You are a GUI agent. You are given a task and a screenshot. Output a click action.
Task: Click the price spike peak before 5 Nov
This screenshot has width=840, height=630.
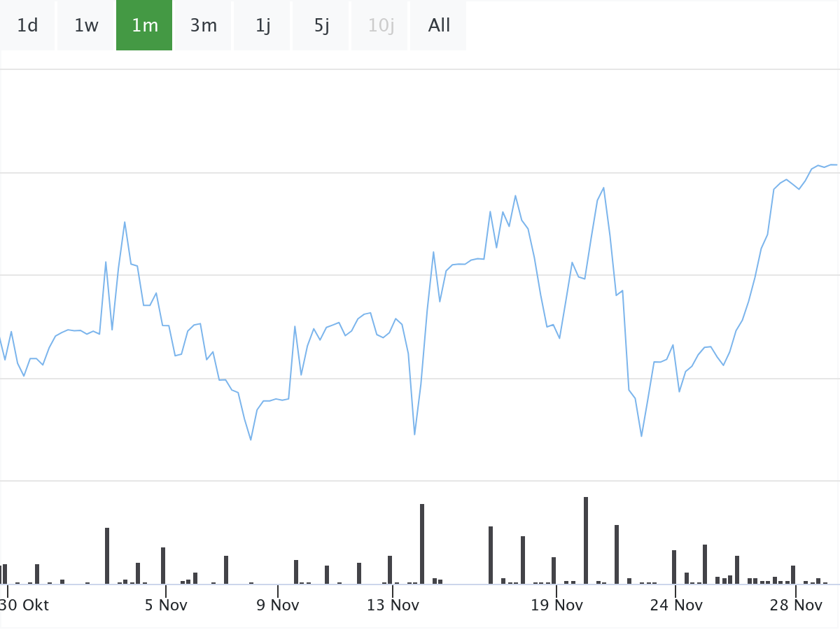point(125,223)
